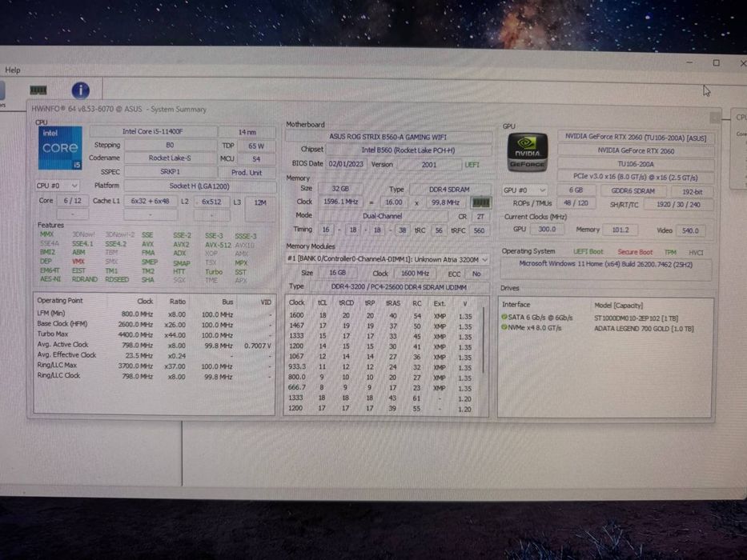Screen dimensions: 747x560
Task: Click the Video clock 540.0 value
Action: 690,230
